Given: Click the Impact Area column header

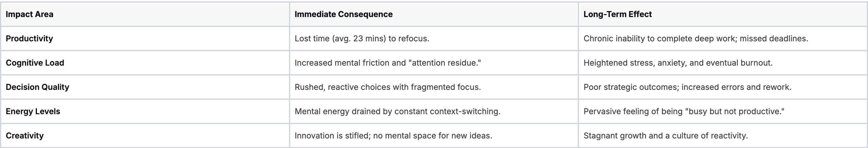Looking at the screenshot, I should 29,14.
